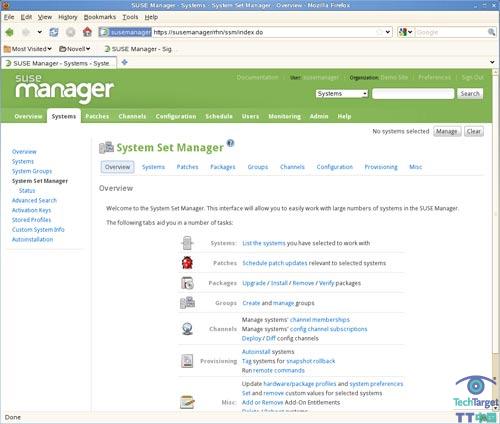Image resolution: width=500 pixels, height=424 pixels.
Task: Click the Systems row server icon
Action: pos(187,243)
